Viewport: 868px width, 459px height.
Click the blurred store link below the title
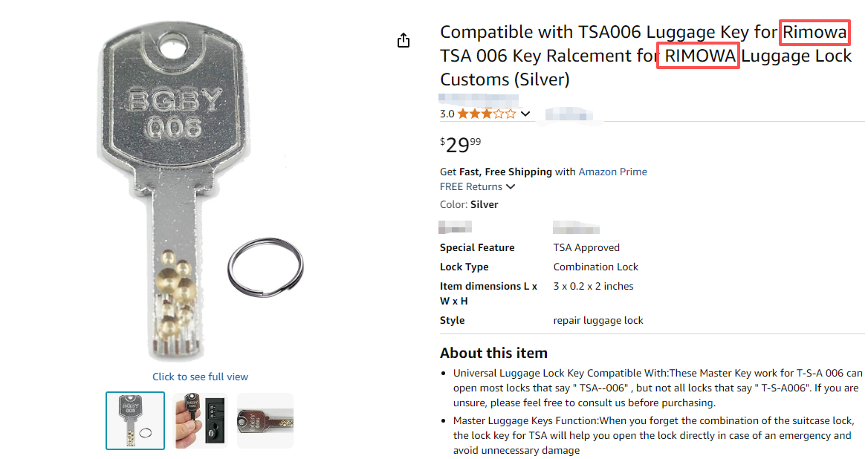coord(478,98)
